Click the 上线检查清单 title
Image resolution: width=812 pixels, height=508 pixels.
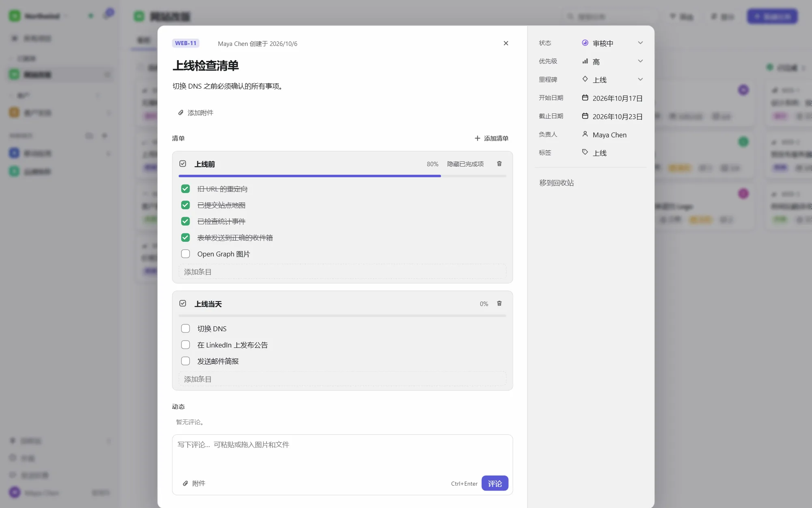[205, 65]
